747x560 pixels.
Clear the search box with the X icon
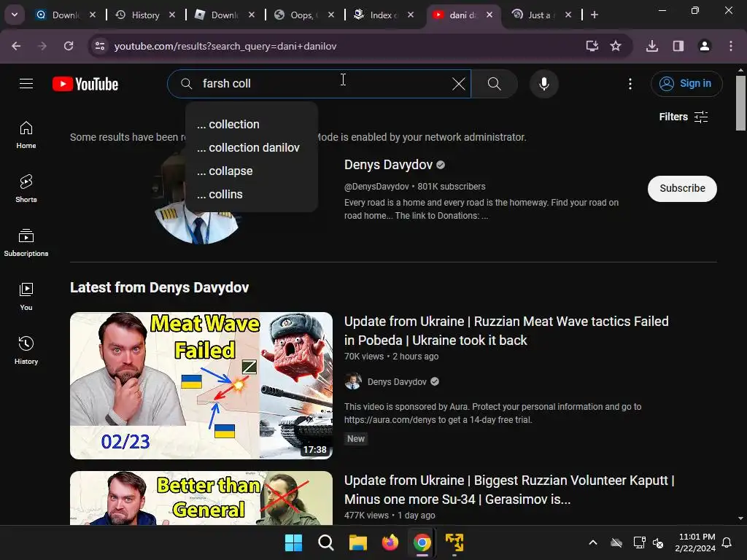458,84
